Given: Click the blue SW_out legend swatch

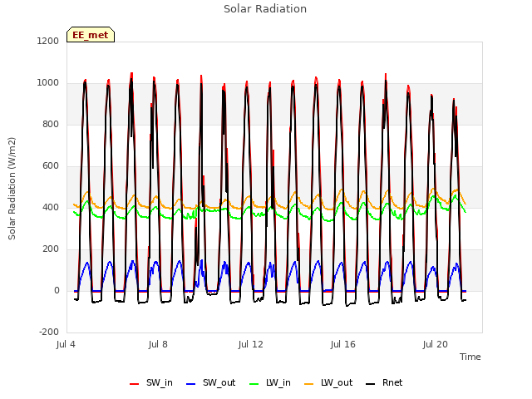Looking at the screenshot, I should pyautogui.click(x=191, y=384).
